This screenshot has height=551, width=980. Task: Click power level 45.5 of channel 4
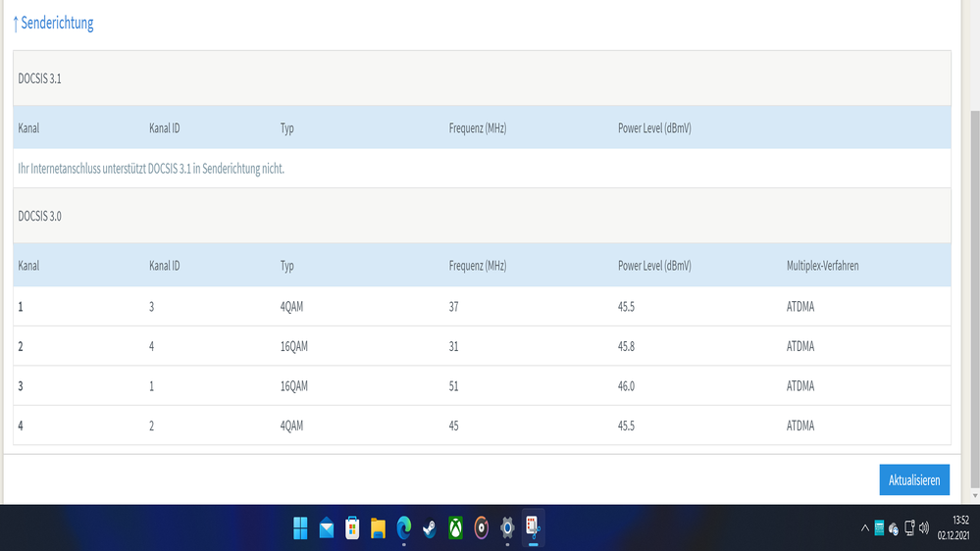coord(626,426)
